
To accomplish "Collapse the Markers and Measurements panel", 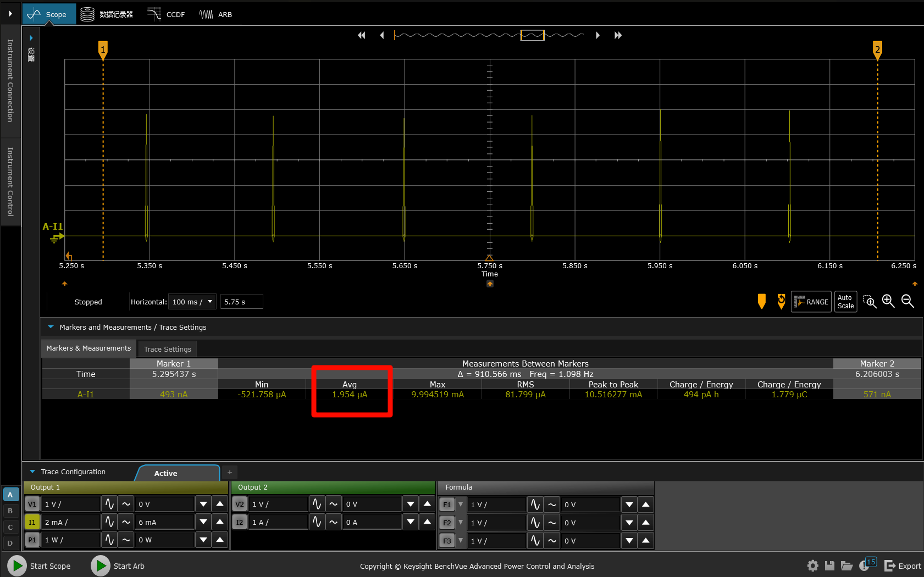I will click(51, 327).
